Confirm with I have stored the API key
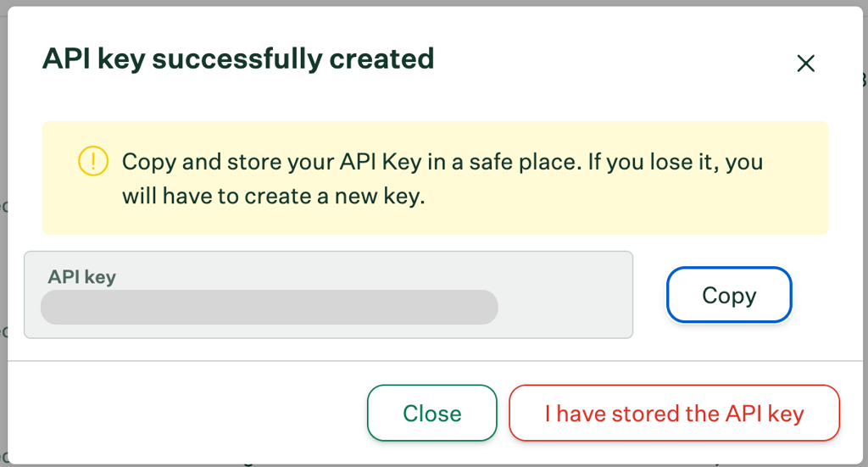 click(x=674, y=414)
